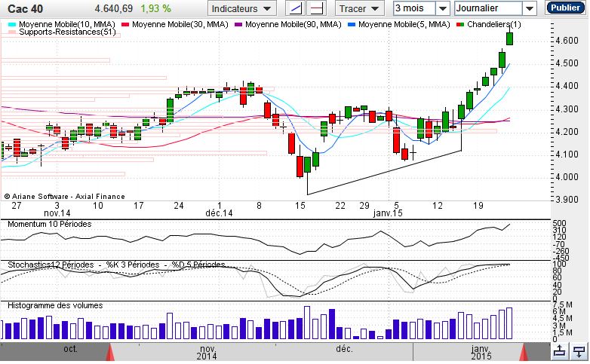Select Moyenne Mobile(5, MMA) legend label

pyautogui.click(x=404, y=24)
